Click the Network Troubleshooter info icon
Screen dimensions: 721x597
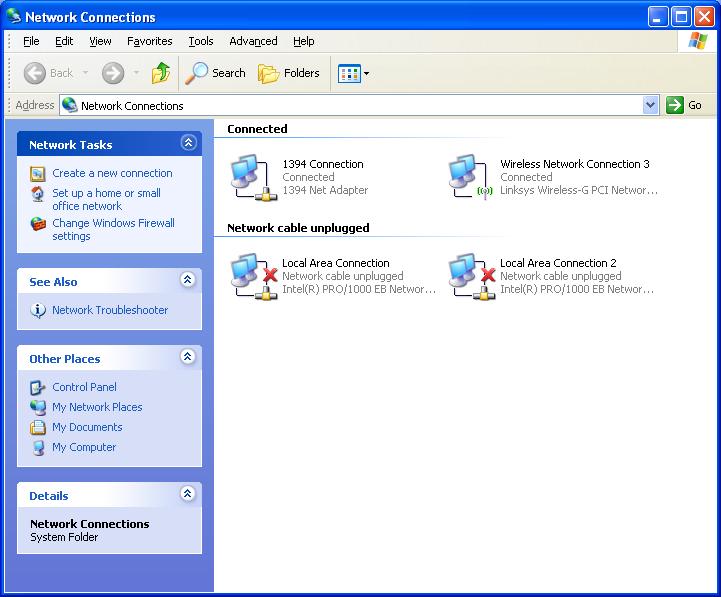(x=38, y=310)
